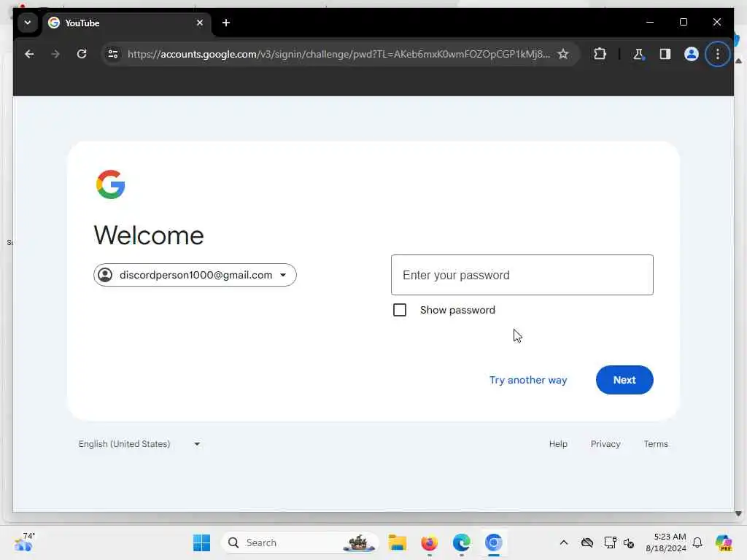
Task: Open site information icon in address bar
Action: coord(113,54)
